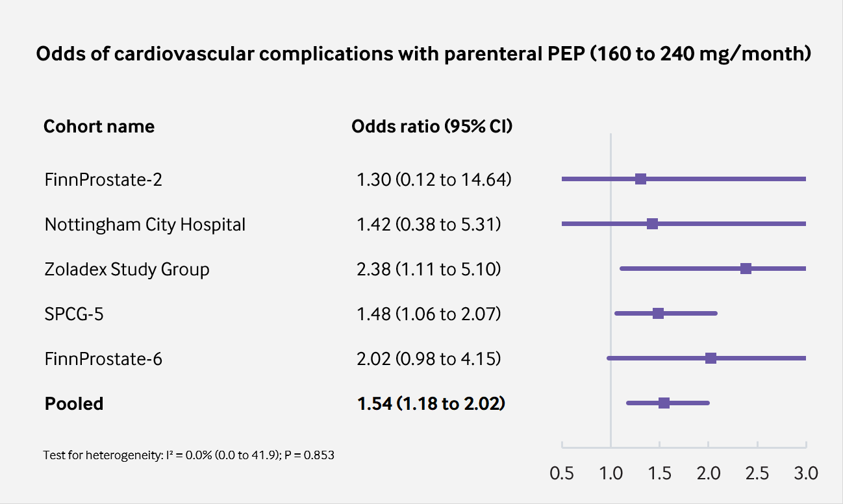Click the bold Pooled row label
Image resolution: width=843 pixels, height=504 pixels.
click(74, 404)
